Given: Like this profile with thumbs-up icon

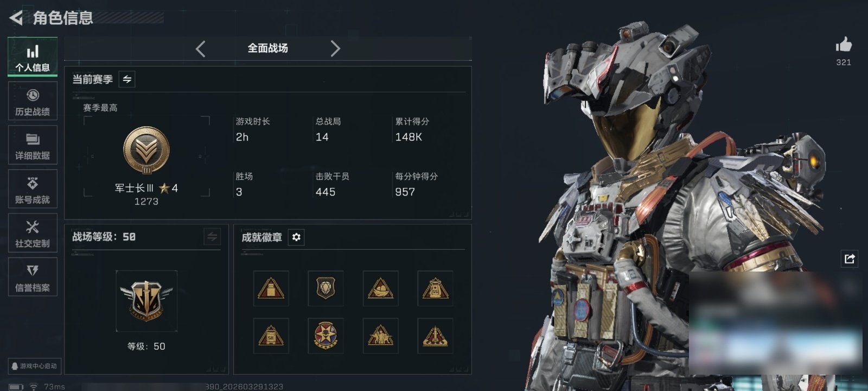Looking at the screenshot, I should pos(844,45).
